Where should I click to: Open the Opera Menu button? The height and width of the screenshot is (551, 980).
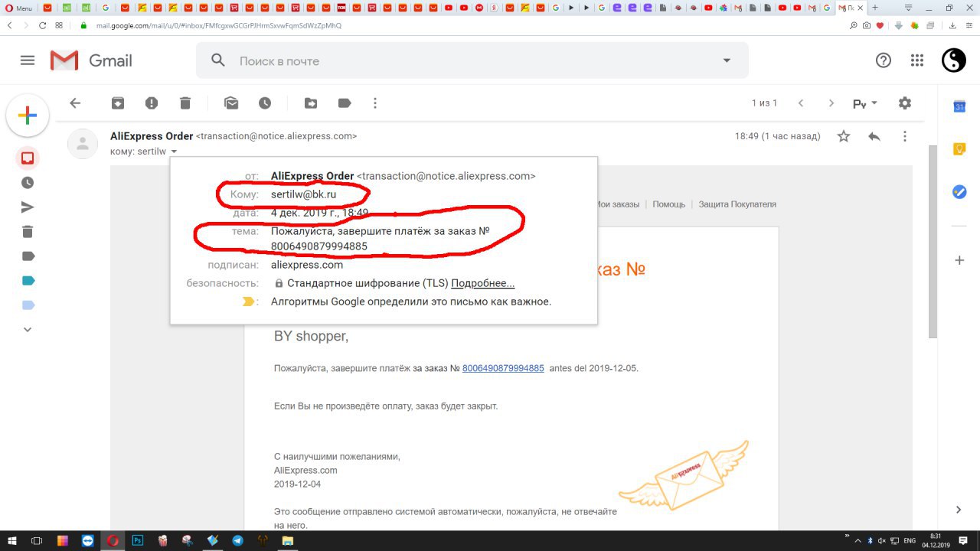coord(18,8)
